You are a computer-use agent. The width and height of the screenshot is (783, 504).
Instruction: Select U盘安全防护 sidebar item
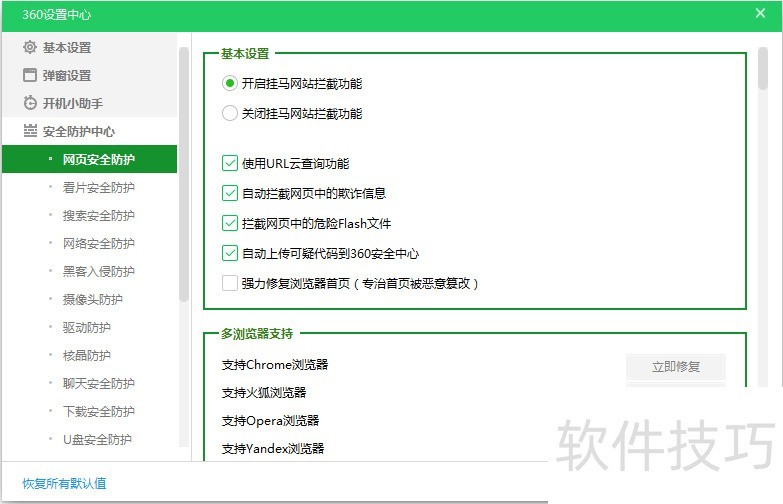click(90, 439)
